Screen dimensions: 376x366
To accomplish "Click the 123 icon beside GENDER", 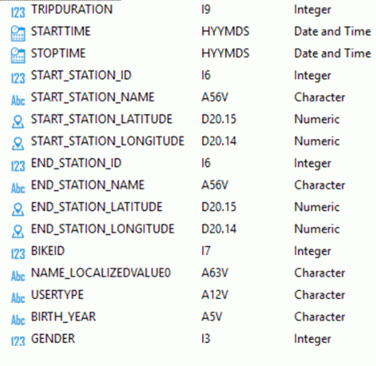I will (x=18, y=341).
